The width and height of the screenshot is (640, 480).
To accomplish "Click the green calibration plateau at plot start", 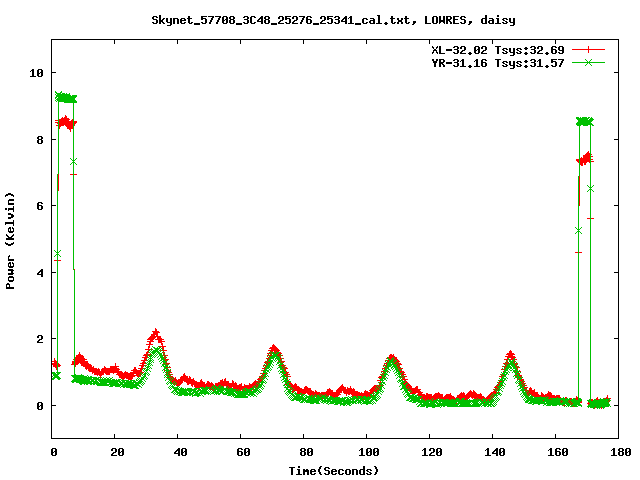I will click(66, 98).
